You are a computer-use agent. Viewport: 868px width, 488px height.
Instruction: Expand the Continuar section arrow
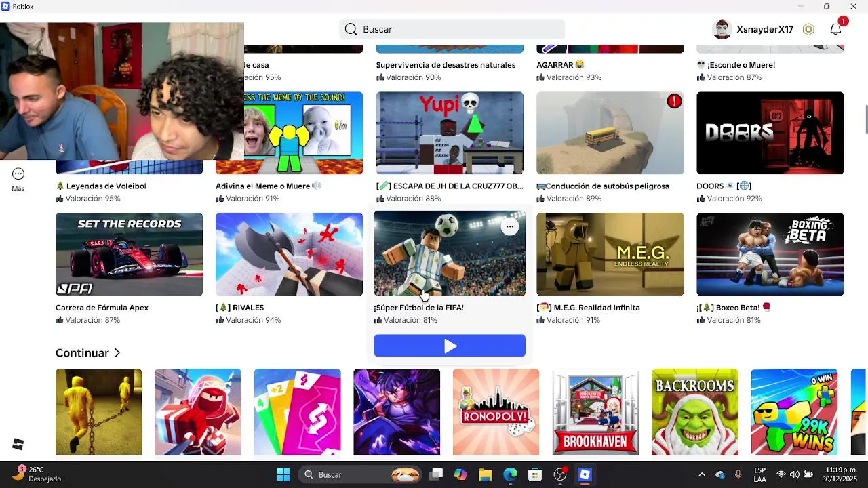(x=117, y=353)
